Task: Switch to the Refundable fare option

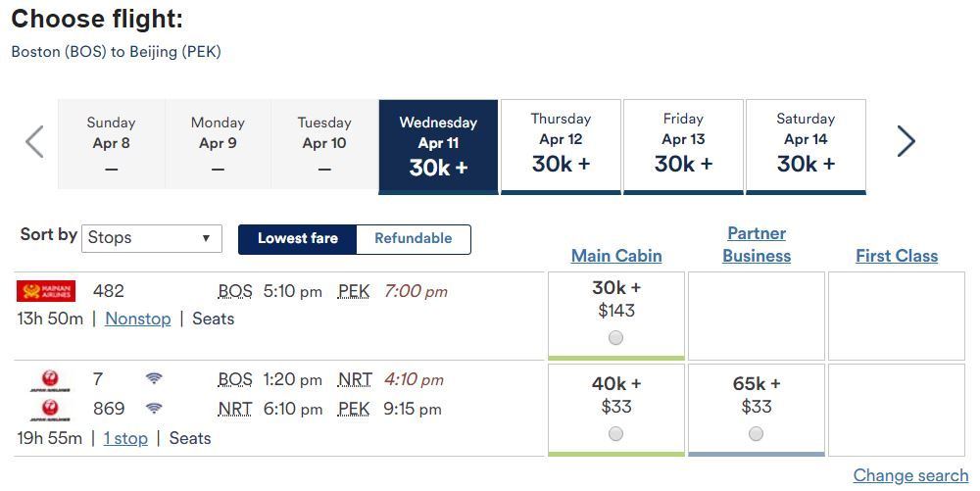Action: click(x=414, y=238)
